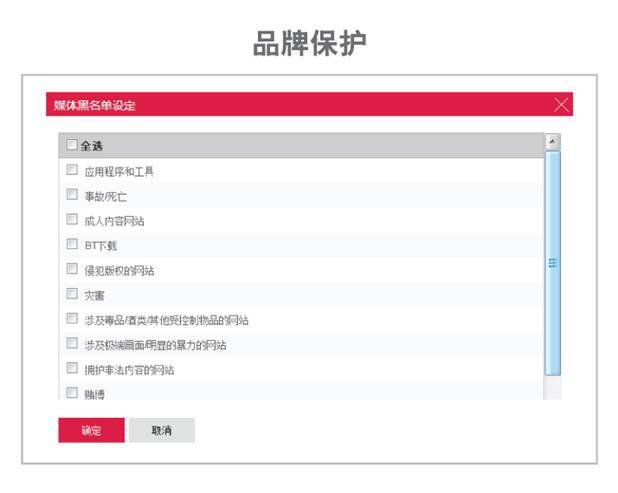This screenshot has height=493, width=618.
Task: Enable the 事故/死亡 checkbox
Action: click(72, 194)
